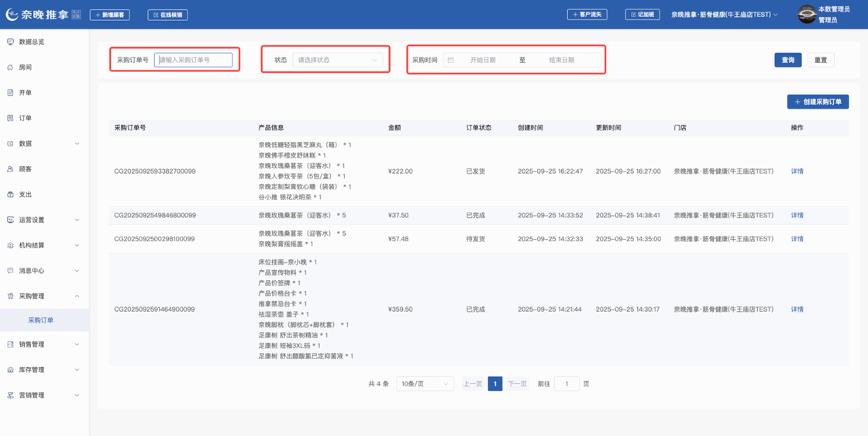Click the 新增顾客 button
This screenshot has height=436, width=868.
tap(109, 15)
